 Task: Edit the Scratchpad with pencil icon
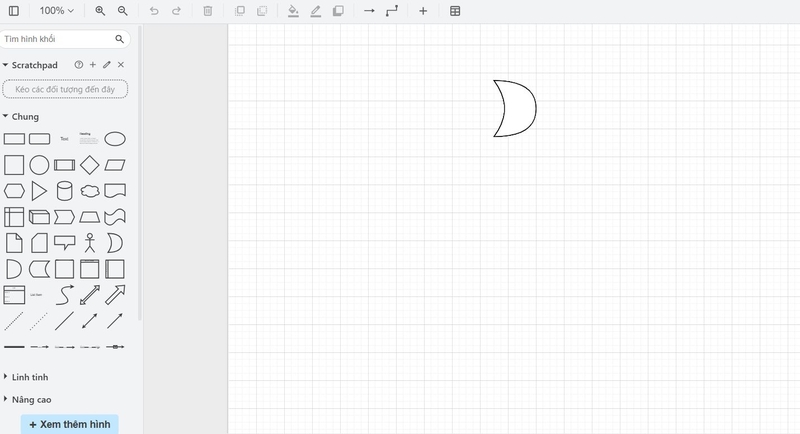[107, 65]
